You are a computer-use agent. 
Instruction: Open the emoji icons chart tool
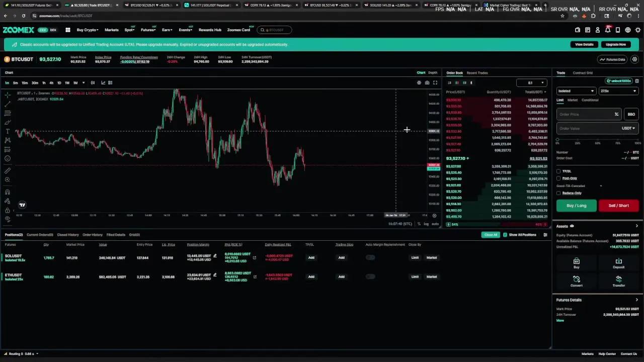tap(8, 159)
